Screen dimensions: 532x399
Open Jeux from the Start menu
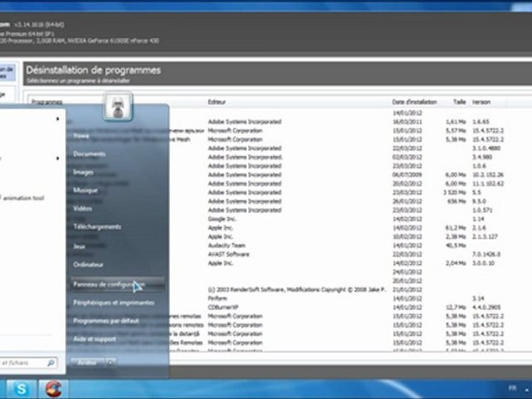(x=79, y=247)
